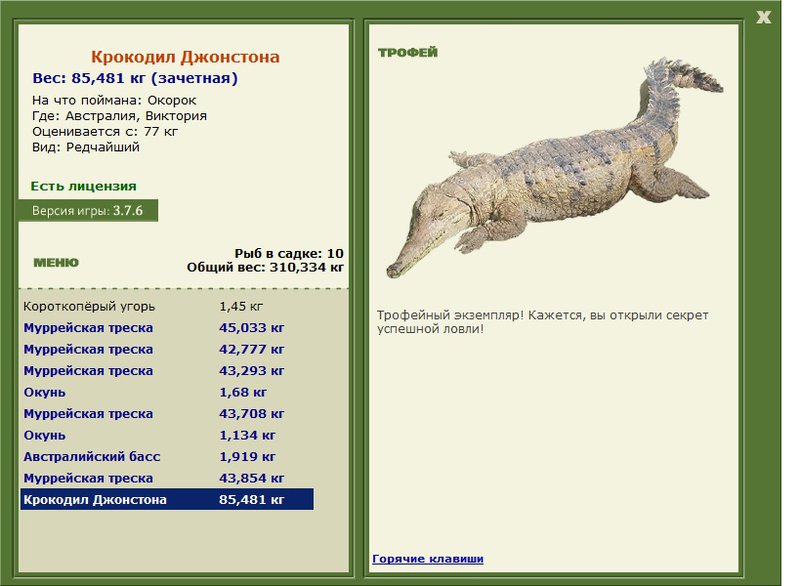Image resolution: width=800 pixels, height=586 pixels.
Task: Click the Есть лицензия label
Action: point(83,186)
